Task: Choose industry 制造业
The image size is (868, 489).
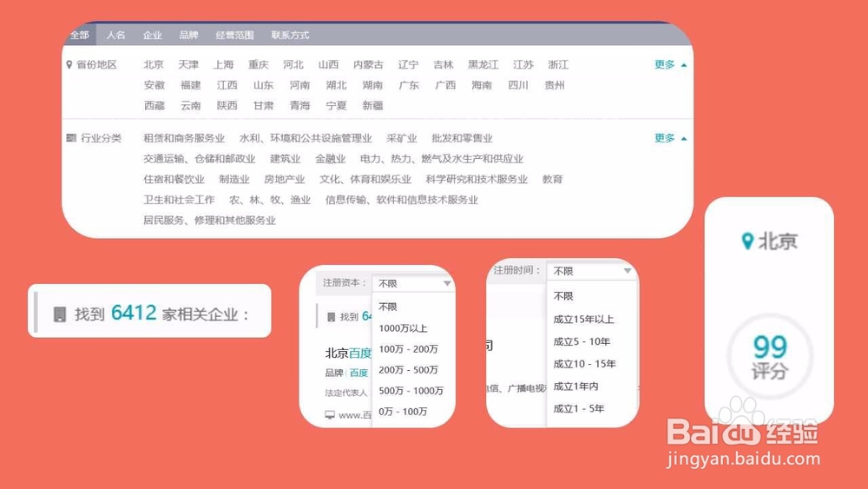Action: 234,180
